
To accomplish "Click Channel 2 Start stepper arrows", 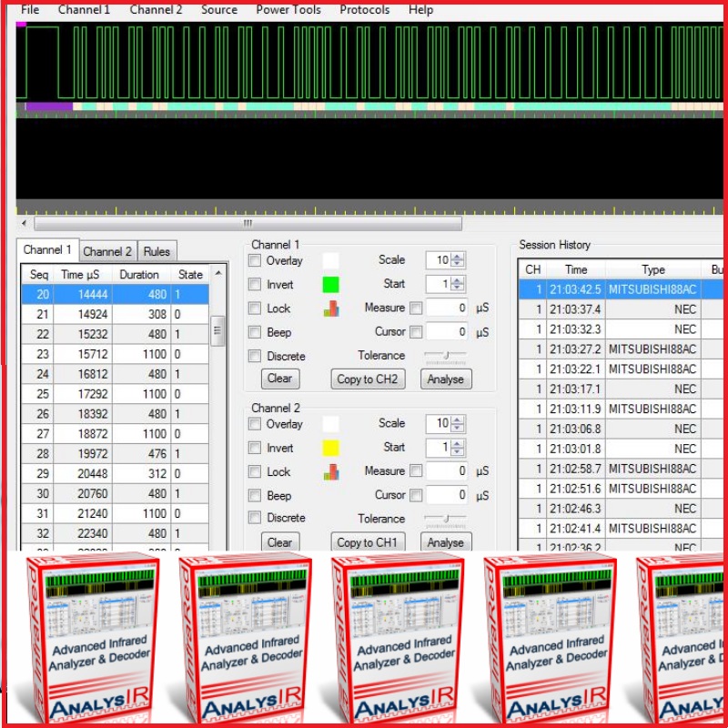I will pos(458,448).
